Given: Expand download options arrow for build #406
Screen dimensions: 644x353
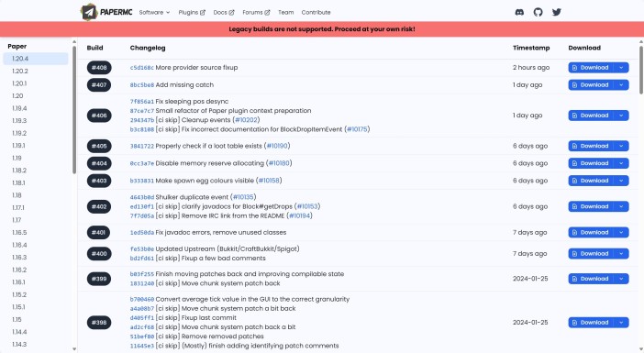Looking at the screenshot, I should [x=621, y=116].
